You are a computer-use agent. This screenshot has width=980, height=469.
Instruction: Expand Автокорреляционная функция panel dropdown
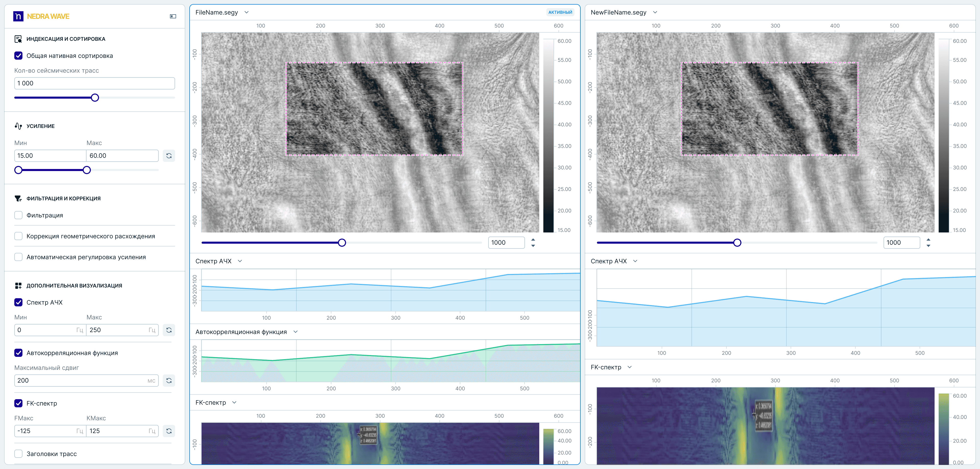tap(296, 332)
